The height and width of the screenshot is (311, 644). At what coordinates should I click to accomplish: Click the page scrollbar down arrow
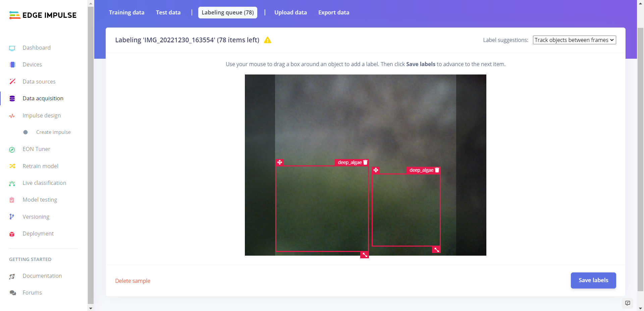(x=640, y=308)
